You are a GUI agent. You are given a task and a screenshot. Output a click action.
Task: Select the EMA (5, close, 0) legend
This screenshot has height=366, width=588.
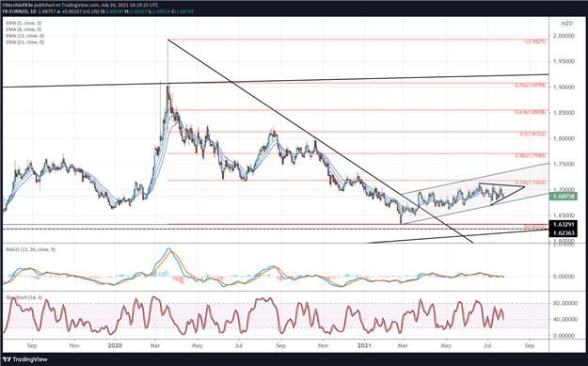point(24,23)
